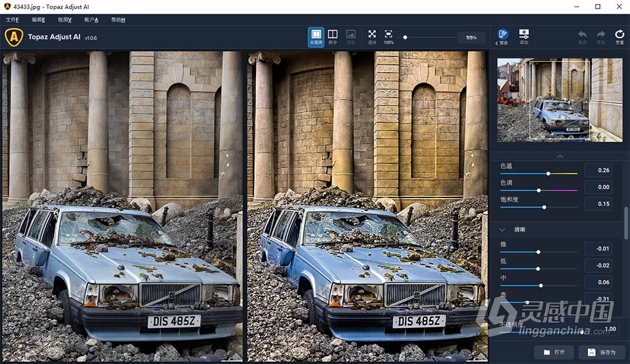Select the split view (拆分) icon
630x364 pixels.
[333, 35]
